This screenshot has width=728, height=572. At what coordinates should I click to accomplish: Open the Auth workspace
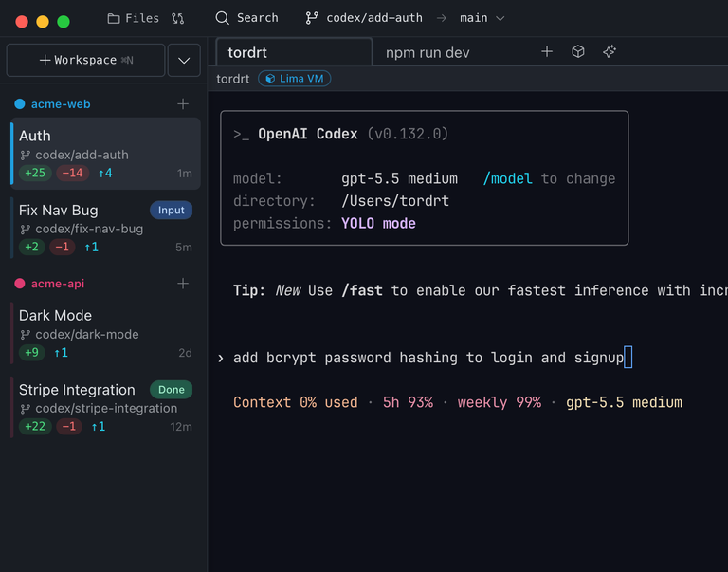[105, 154]
